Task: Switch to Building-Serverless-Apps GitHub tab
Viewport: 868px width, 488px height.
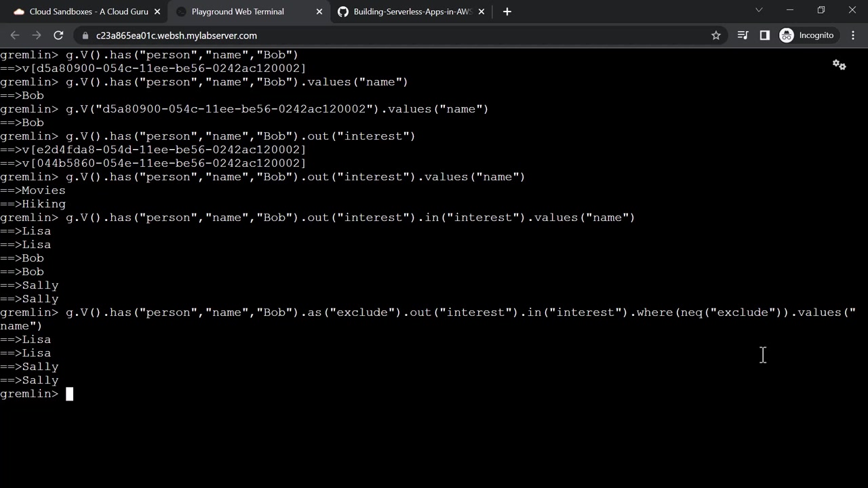Action: tap(407, 12)
